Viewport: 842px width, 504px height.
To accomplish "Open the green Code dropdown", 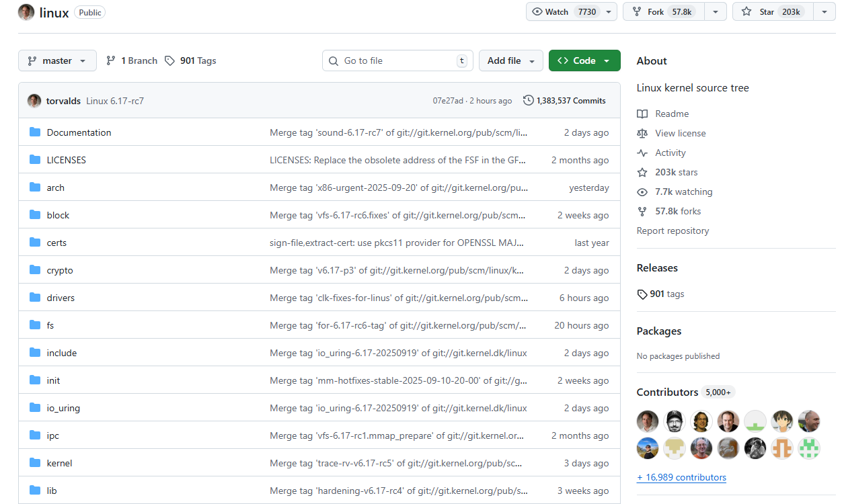I will coord(584,60).
